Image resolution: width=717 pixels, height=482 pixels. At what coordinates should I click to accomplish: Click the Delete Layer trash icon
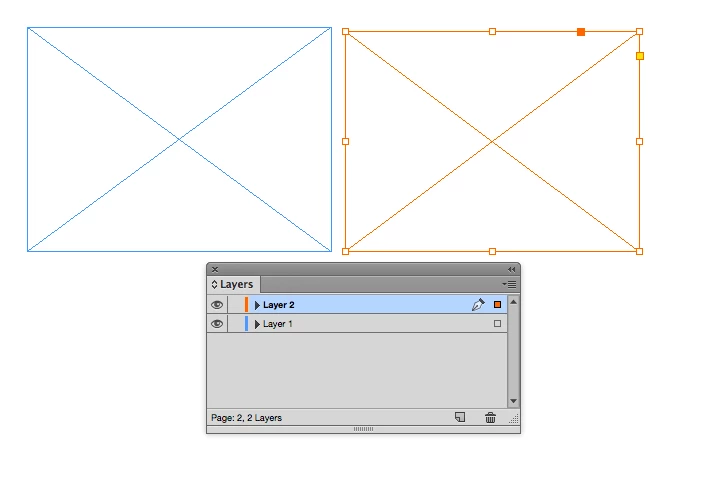(490, 418)
